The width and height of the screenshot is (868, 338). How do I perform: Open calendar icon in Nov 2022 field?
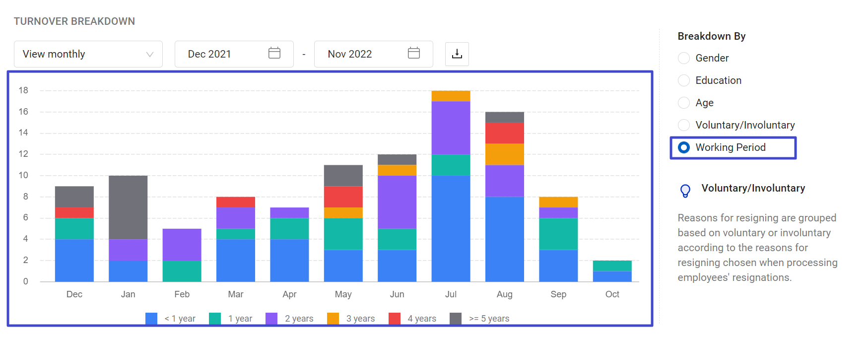[x=414, y=53]
